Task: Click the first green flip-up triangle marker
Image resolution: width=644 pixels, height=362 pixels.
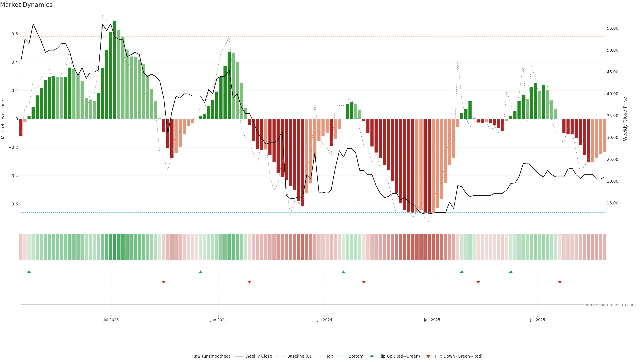Action: click(29, 272)
